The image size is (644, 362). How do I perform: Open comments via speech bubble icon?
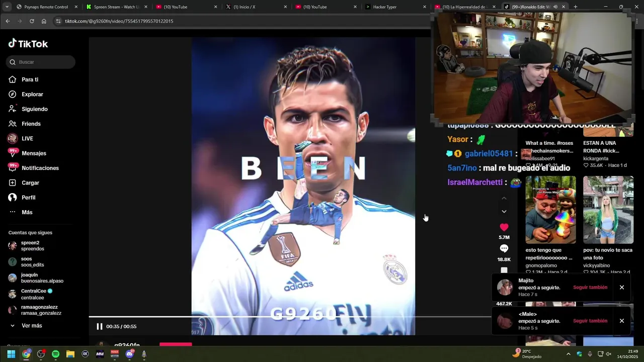click(x=504, y=248)
